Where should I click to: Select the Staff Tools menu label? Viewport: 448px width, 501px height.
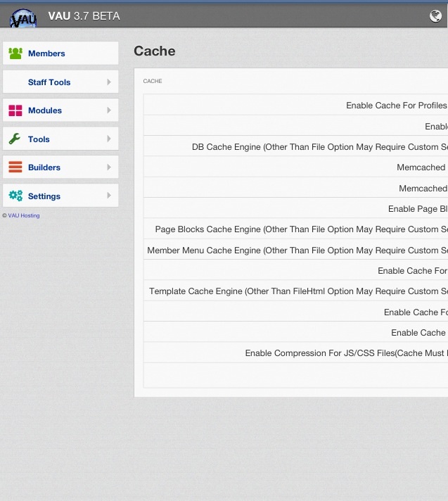coord(49,82)
